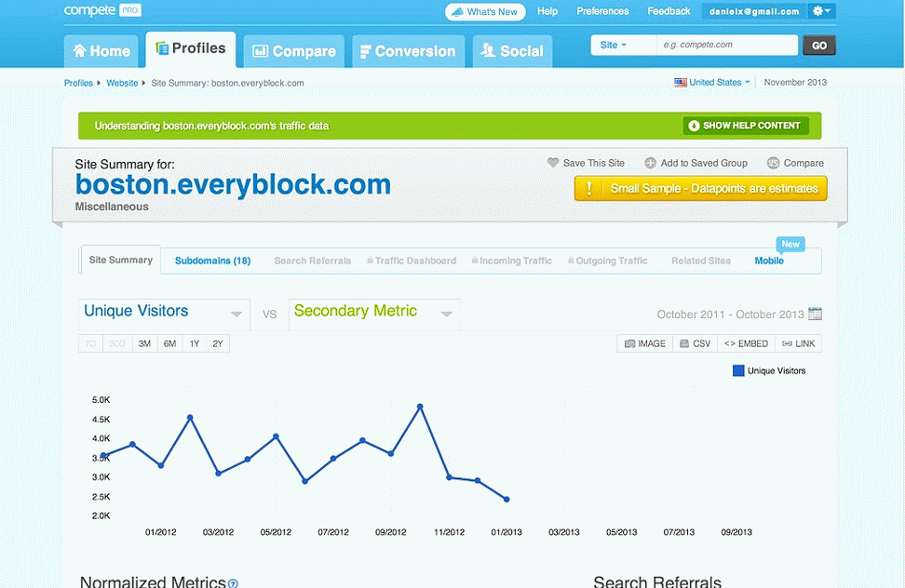Viewport: 905px width, 588px height.
Task: Click the last data point at 01/2013
Action: 507,500
